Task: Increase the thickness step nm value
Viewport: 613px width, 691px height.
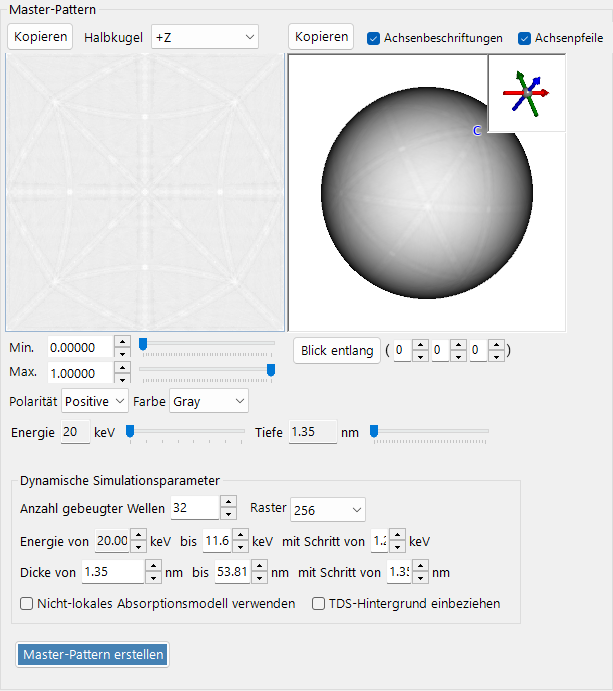Action: tap(420, 566)
